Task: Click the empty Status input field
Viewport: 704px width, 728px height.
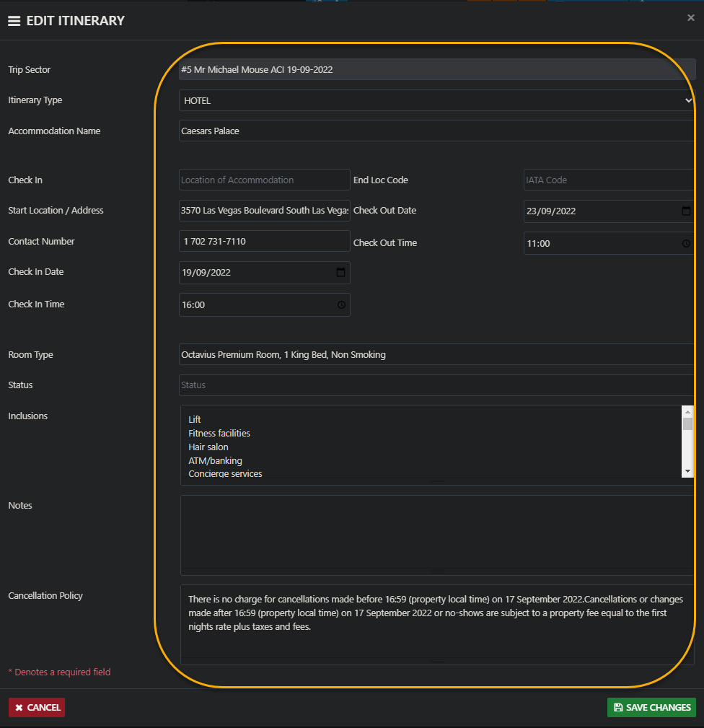Action: (x=436, y=385)
